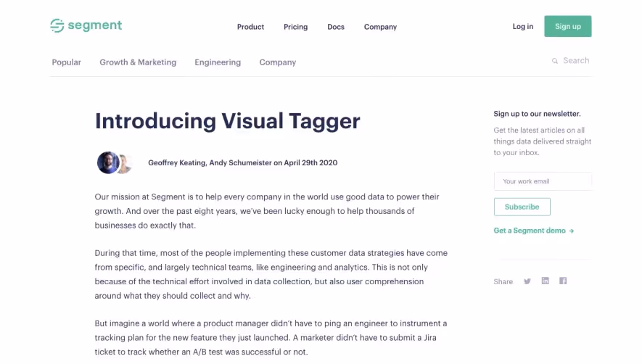Click the Log in link
The height and width of the screenshot is (364, 642).
point(523,27)
